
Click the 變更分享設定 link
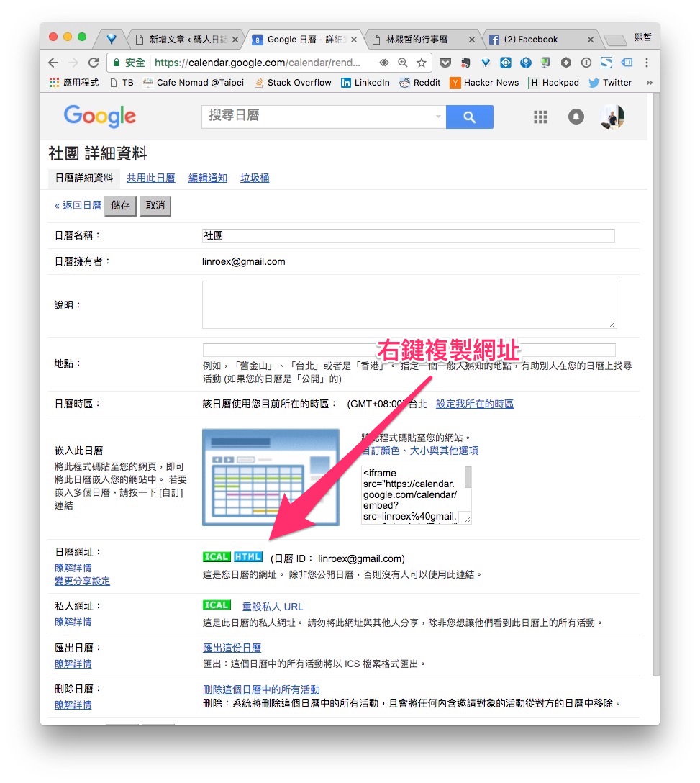[x=83, y=581]
